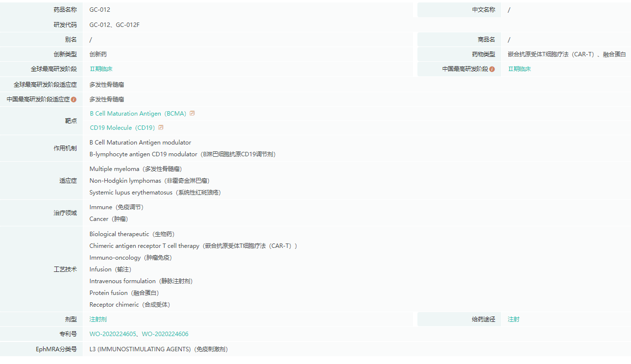631x364 pixels.
Task: Select the GC-012 value in the 药品名称 row
Action: [x=100, y=10]
